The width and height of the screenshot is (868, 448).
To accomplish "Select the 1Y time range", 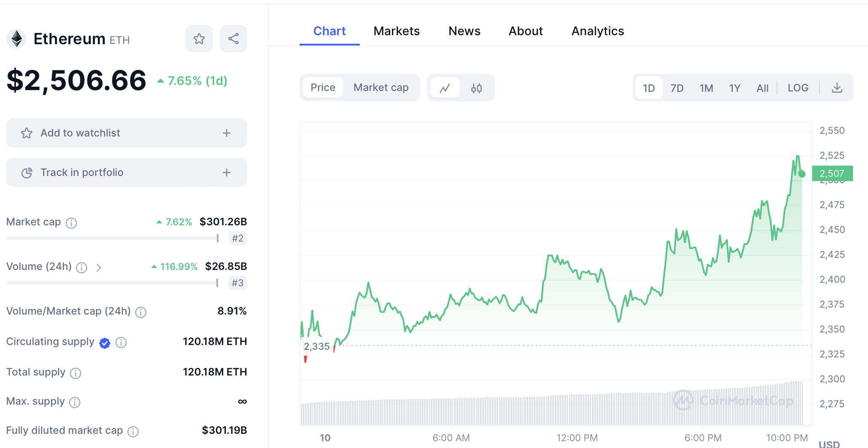I will pos(734,88).
